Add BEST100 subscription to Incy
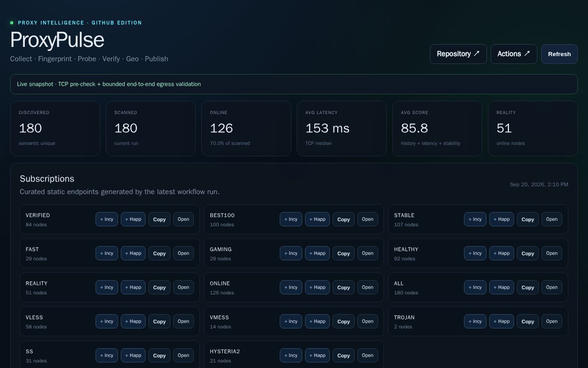This screenshot has height=368, width=588. tap(291, 219)
